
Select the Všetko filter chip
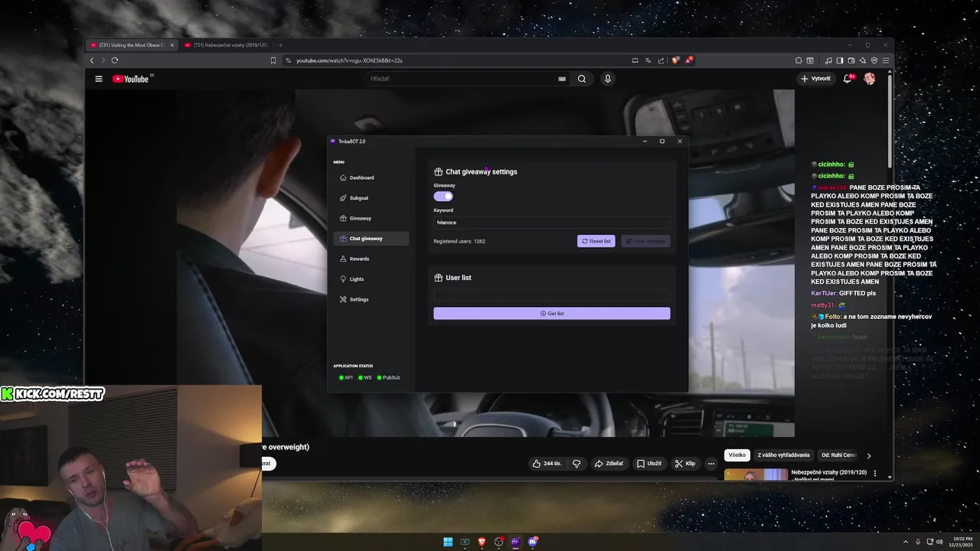click(737, 455)
